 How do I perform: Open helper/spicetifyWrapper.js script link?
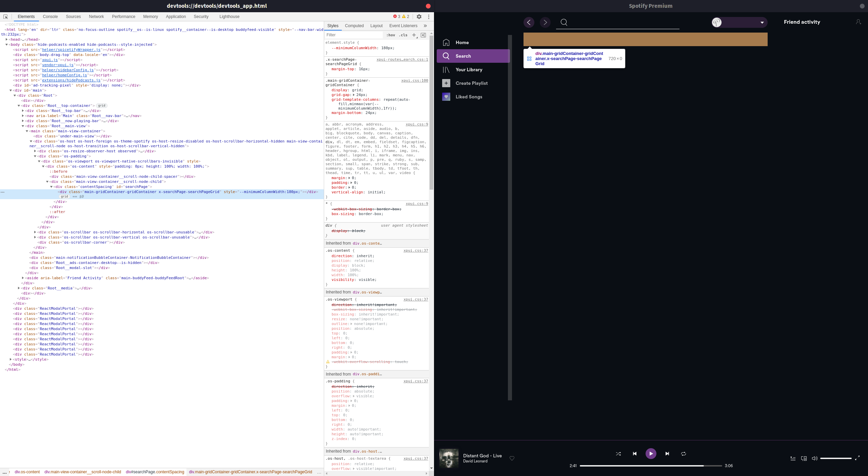click(x=71, y=50)
